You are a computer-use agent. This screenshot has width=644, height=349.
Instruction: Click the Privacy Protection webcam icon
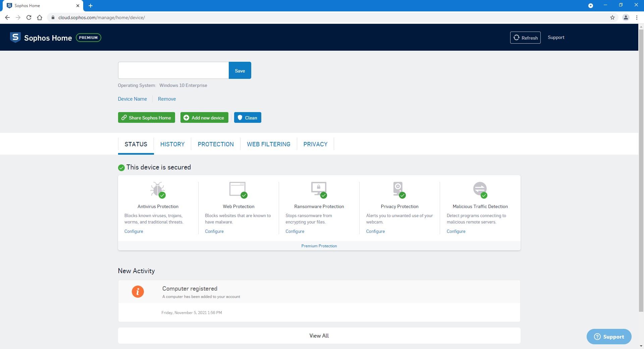coord(399,190)
